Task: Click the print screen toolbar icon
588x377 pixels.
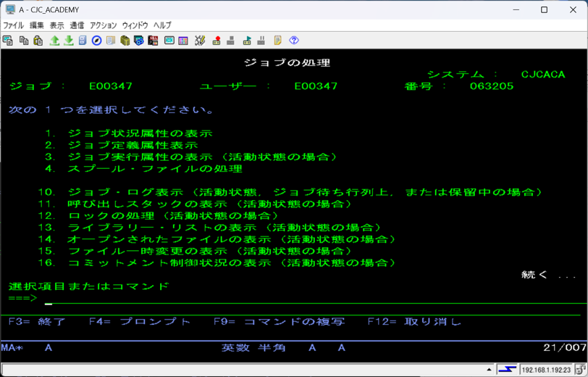Action: click(7, 40)
